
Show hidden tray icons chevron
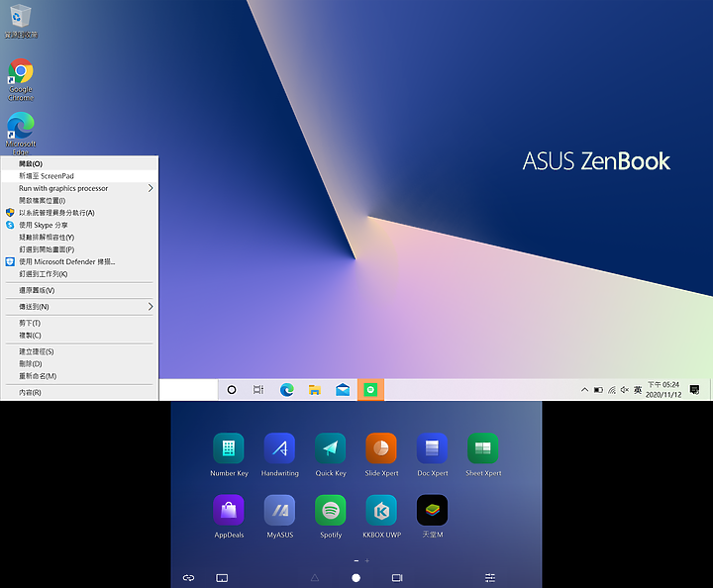tap(585, 389)
